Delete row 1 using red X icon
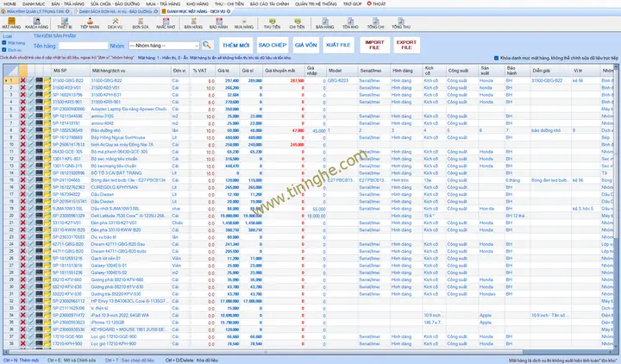This screenshot has width=621, height=364. 22,80
